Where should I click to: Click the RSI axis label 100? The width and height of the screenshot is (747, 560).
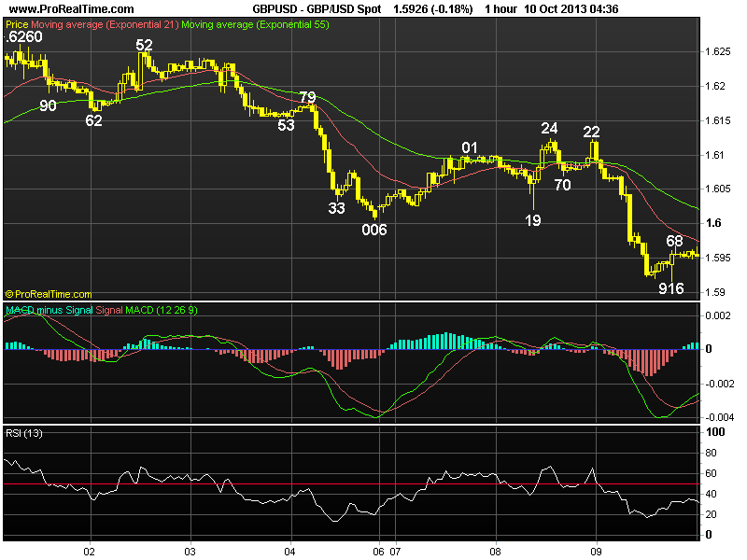(715, 432)
